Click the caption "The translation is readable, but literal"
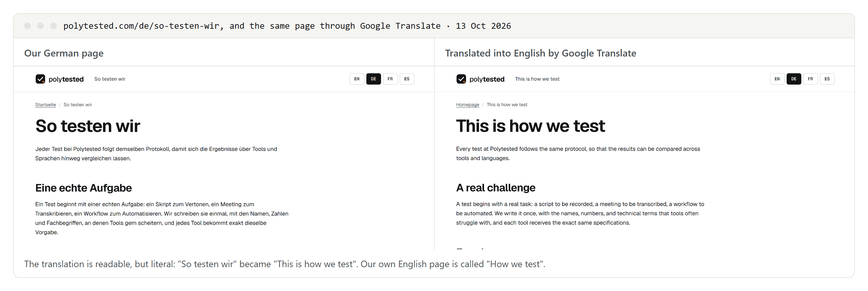 click(285, 264)
